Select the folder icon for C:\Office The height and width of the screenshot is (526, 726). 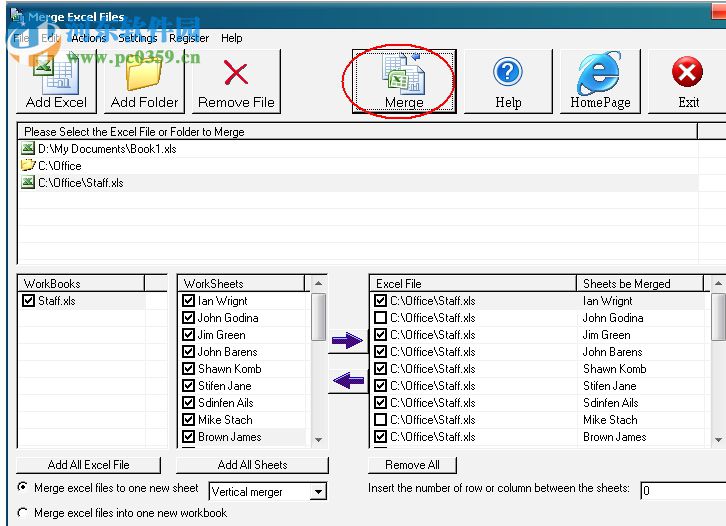28,165
